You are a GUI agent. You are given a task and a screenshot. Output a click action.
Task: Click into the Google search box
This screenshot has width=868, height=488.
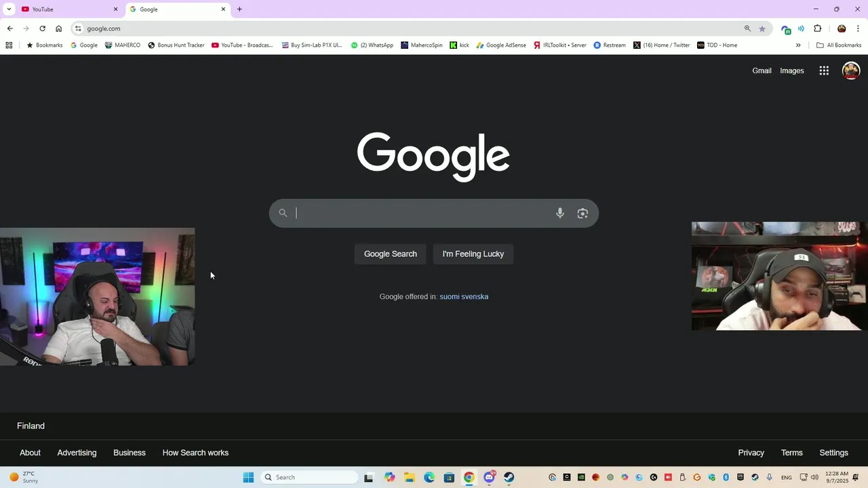[x=434, y=213]
